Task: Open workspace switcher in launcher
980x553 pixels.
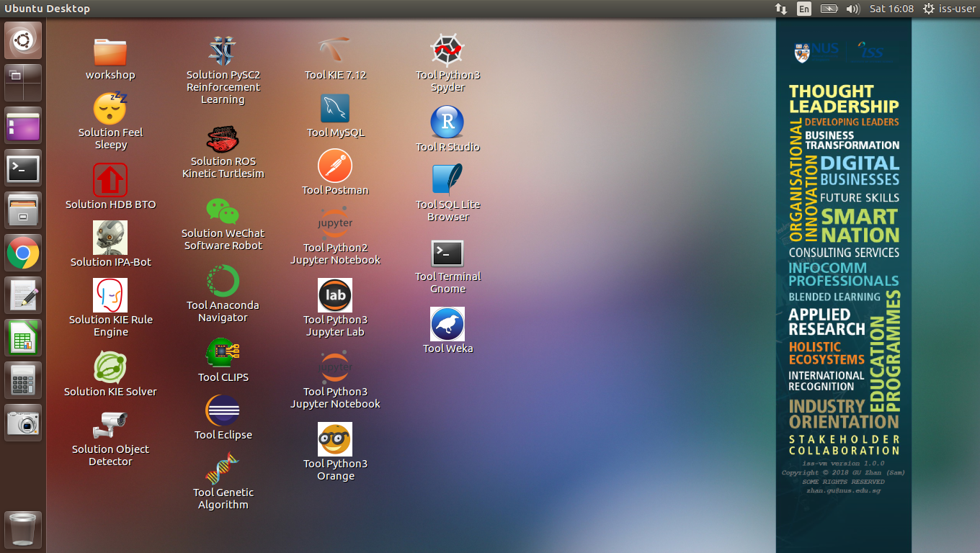Action: click(x=23, y=83)
